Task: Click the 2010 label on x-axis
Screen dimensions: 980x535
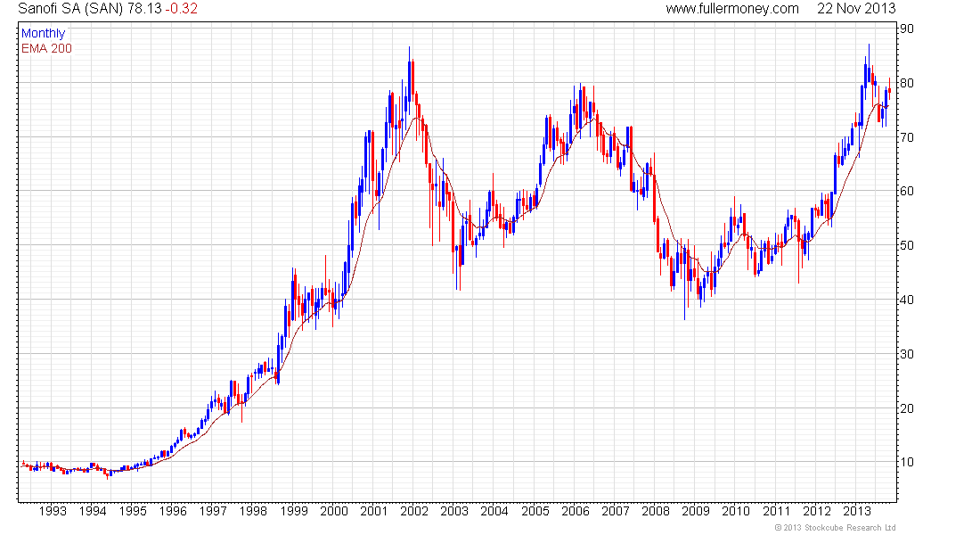Action: (736, 511)
